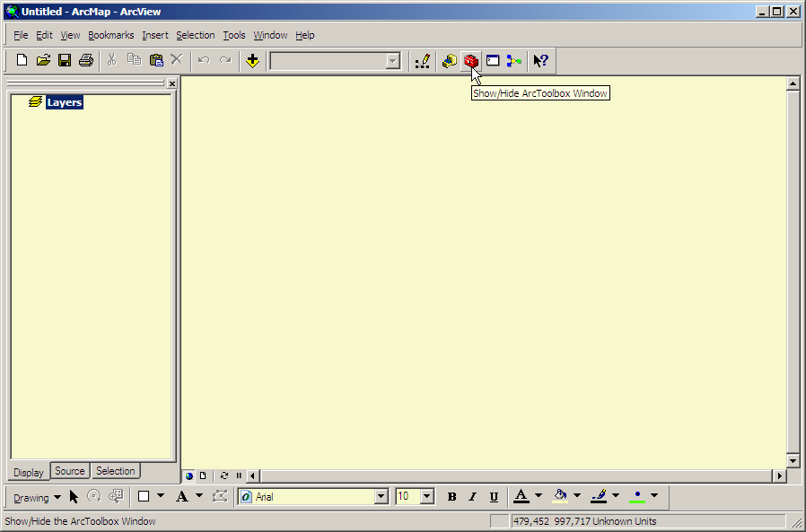Switch to the Source tab

tap(70, 471)
